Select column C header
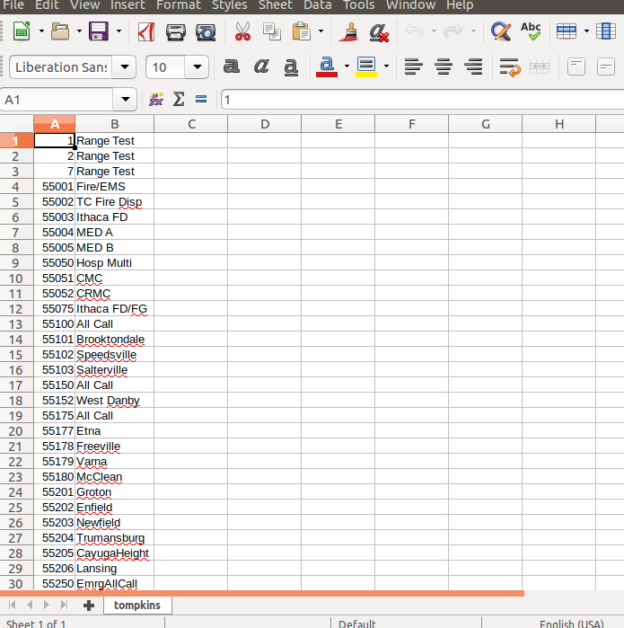The height and width of the screenshot is (628, 624). (x=191, y=124)
